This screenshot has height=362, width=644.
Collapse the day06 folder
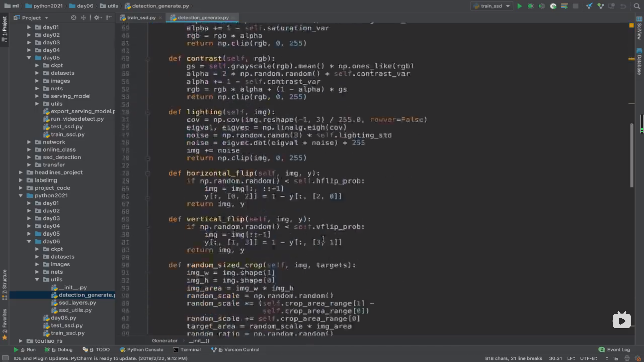tap(29, 242)
